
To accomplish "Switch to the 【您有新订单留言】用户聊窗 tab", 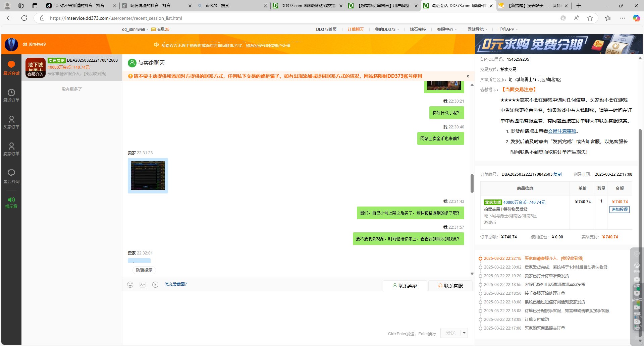I will tap(382, 6).
